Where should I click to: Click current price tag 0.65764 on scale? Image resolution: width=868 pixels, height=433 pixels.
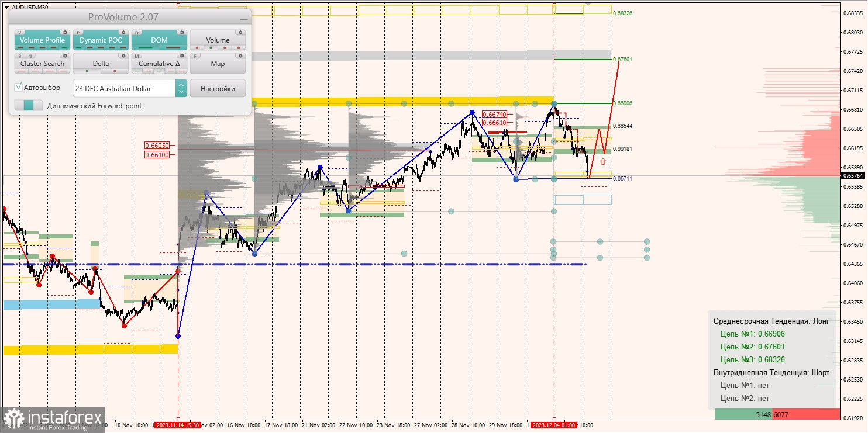point(853,175)
